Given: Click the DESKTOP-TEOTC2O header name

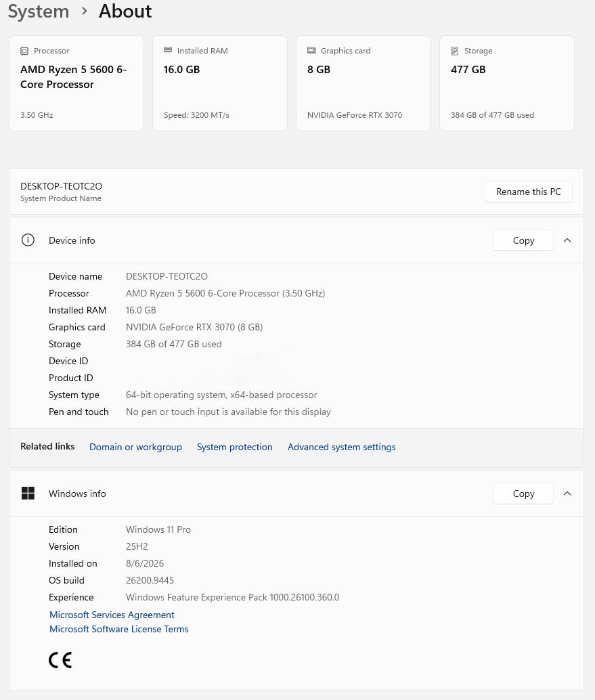Looking at the screenshot, I should coord(61,186).
